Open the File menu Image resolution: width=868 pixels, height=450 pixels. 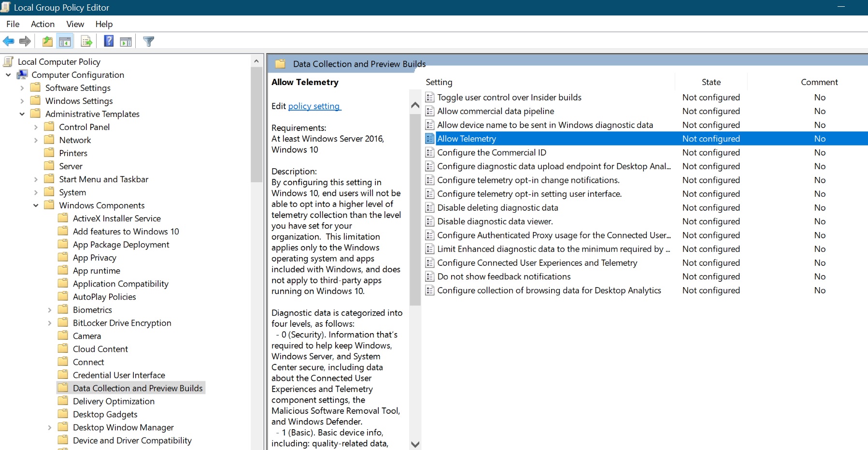pos(13,24)
